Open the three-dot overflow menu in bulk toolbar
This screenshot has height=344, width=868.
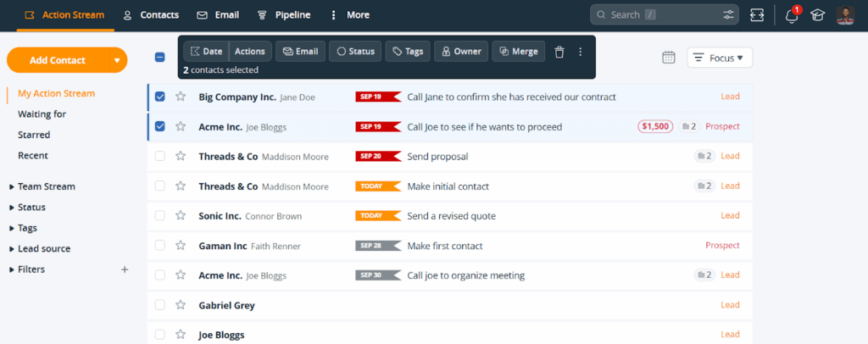point(581,52)
